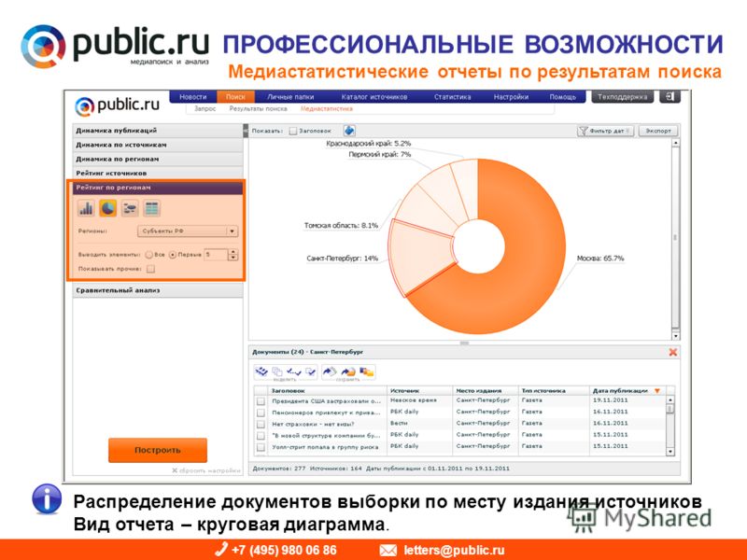The height and width of the screenshot is (560, 747).
Task: Click the Санкт-Петербург 14% pie slice
Action: (419, 258)
